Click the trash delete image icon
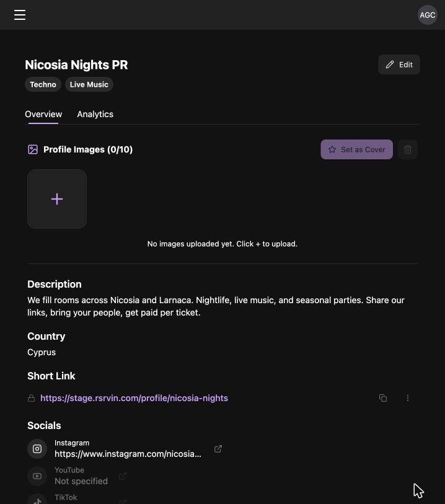Image resolution: width=445 pixels, height=504 pixels. pos(408,149)
